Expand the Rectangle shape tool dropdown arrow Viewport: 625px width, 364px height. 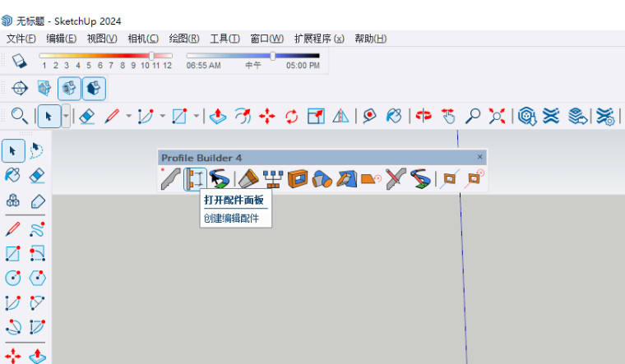[196, 117]
